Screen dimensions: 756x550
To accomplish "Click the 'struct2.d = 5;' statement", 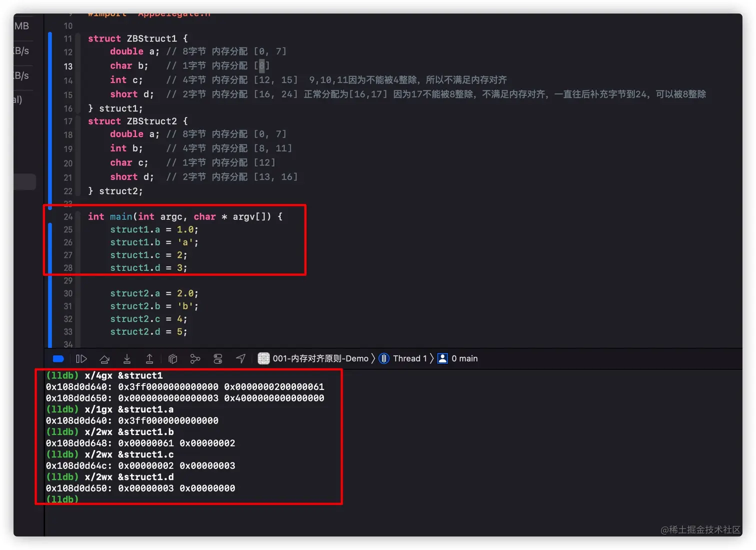I will click(x=148, y=331).
